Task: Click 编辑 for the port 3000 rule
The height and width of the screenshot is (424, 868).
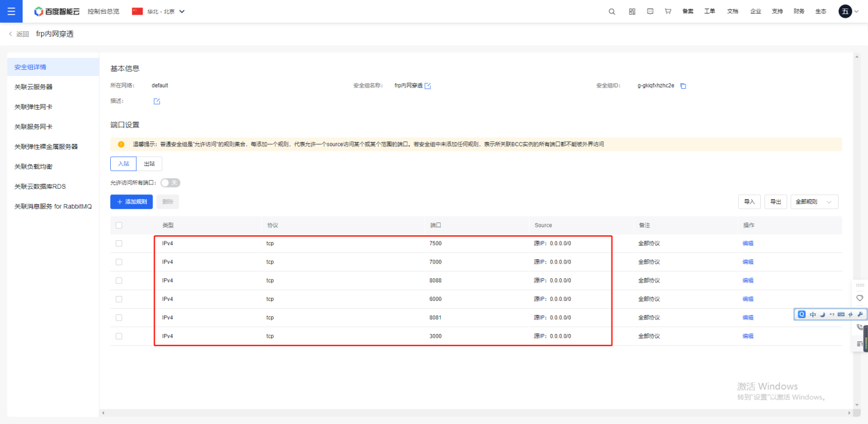Action: pyautogui.click(x=748, y=336)
